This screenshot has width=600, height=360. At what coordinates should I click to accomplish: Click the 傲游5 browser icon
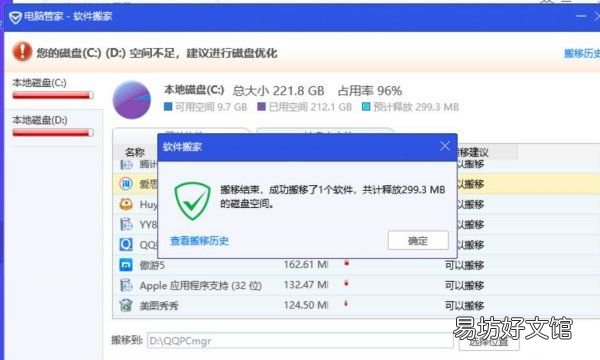[x=126, y=265]
